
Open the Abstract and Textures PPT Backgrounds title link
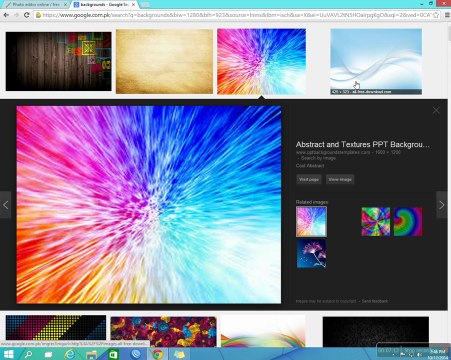point(363,144)
